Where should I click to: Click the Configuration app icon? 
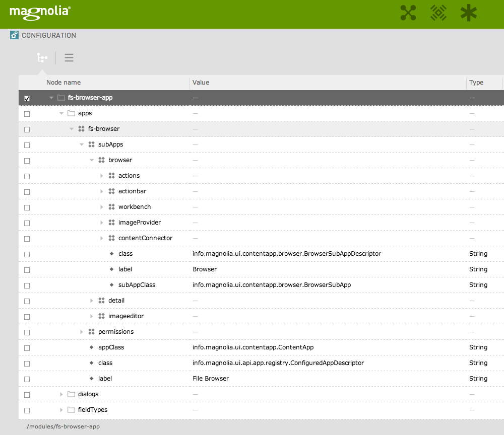pos(14,35)
